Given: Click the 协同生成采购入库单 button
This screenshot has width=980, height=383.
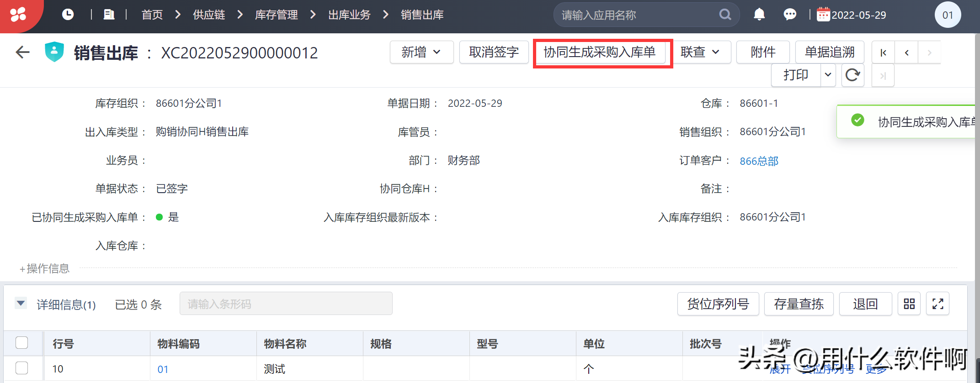Looking at the screenshot, I should (x=599, y=52).
